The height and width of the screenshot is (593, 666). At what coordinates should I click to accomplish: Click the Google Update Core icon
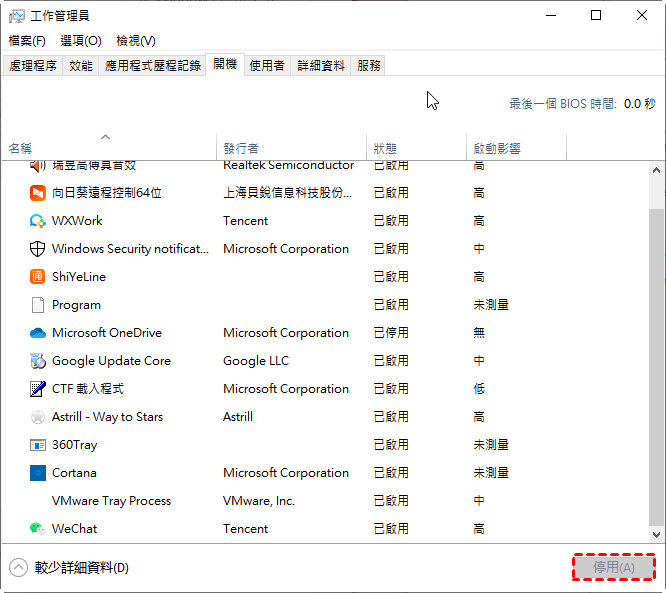click(x=37, y=361)
